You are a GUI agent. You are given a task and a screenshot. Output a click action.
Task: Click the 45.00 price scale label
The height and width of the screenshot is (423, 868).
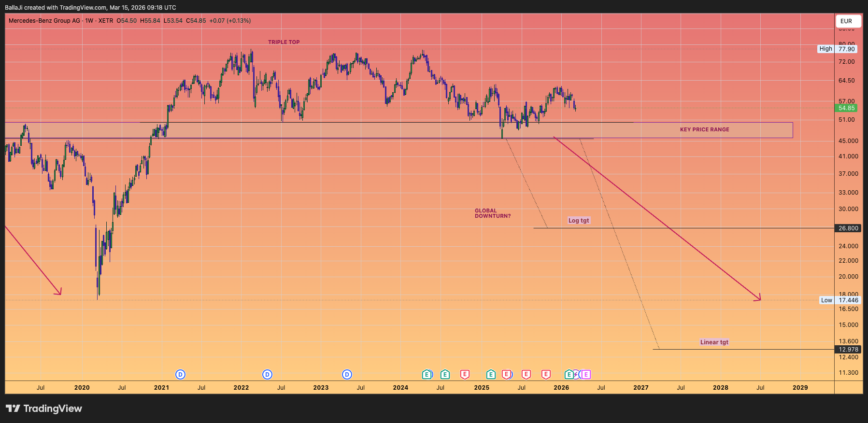(848, 141)
